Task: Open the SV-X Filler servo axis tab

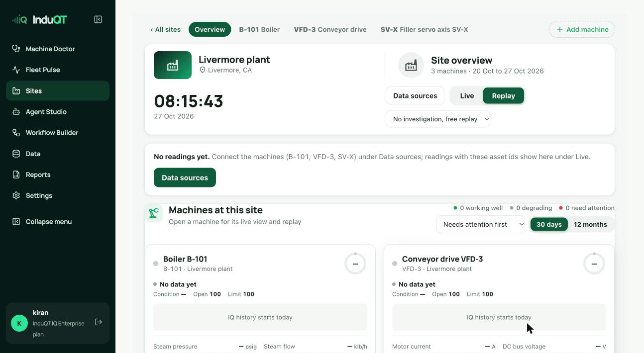Action: pyautogui.click(x=424, y=29)
